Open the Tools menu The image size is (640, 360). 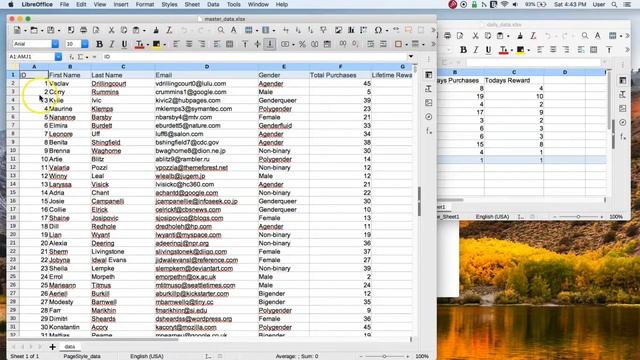coord(233,4)
